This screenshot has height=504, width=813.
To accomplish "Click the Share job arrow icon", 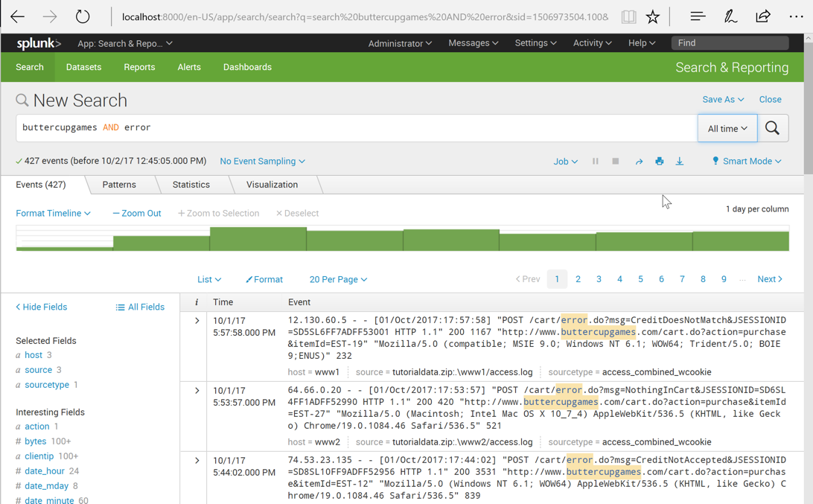I will [639, 162].
